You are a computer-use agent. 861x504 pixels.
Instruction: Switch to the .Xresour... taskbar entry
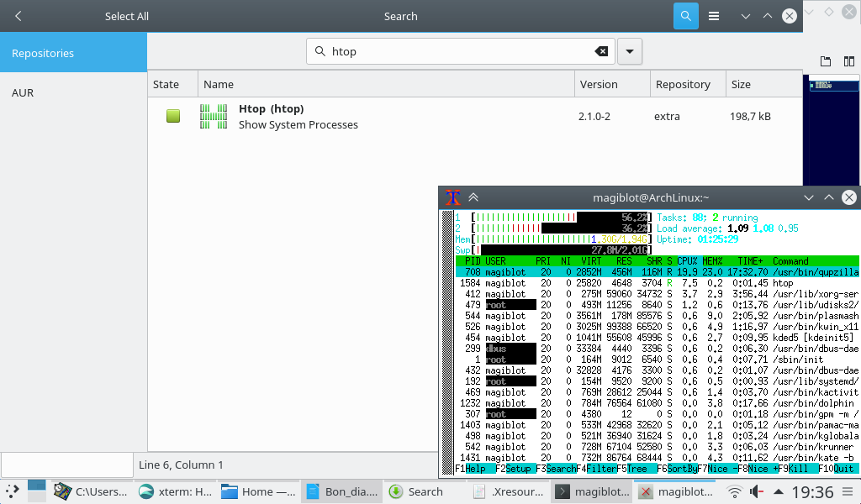[x=509, y=491]
